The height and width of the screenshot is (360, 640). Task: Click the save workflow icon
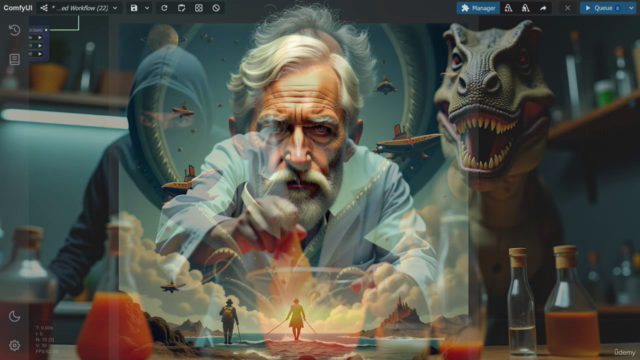134,8
